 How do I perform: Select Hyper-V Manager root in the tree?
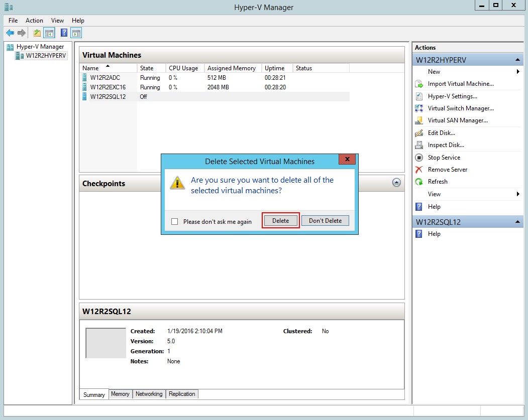tap(40, 47)
